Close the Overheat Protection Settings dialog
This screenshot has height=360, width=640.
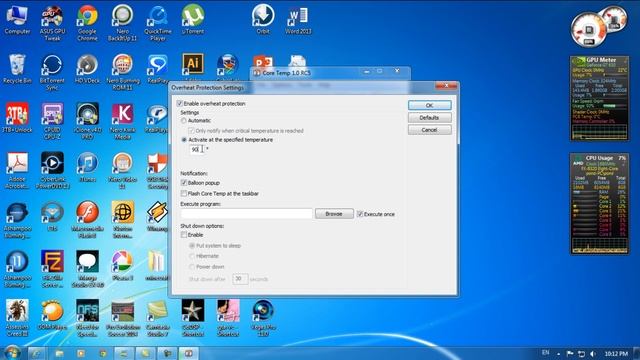pos(446,86)
